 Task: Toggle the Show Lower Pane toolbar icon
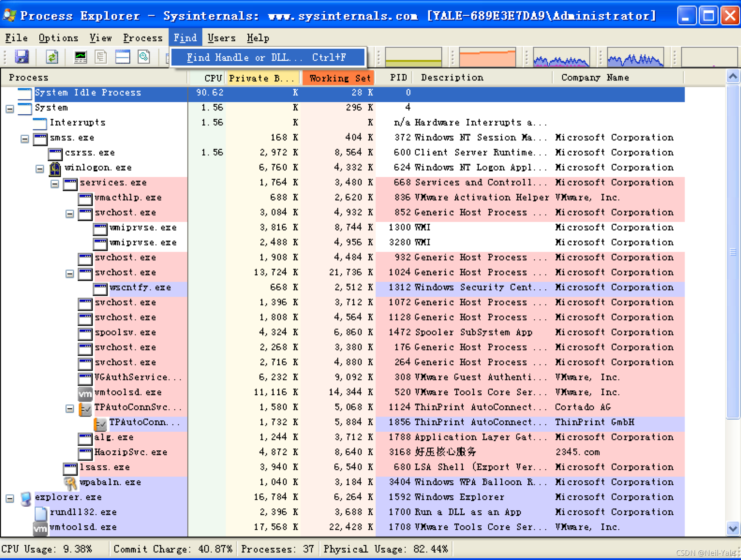pyautogui.click(x=123, y=57)
